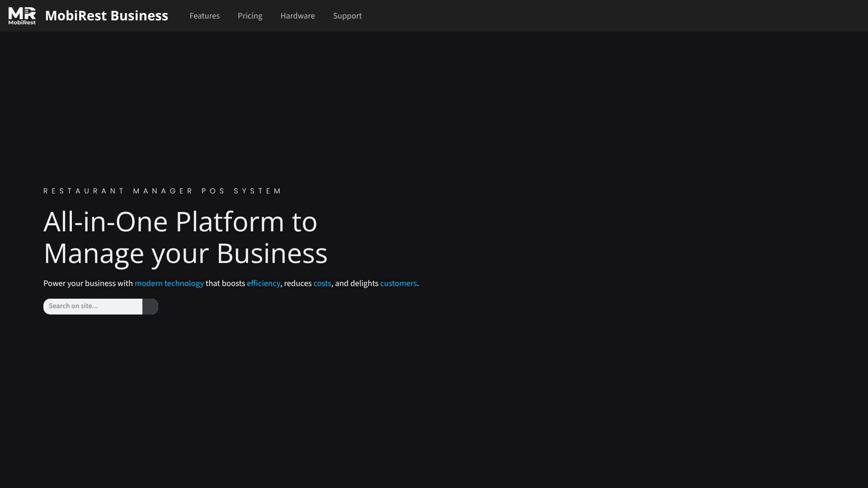Open the Features menu item
868x488 pixels.
coord(204,16)
